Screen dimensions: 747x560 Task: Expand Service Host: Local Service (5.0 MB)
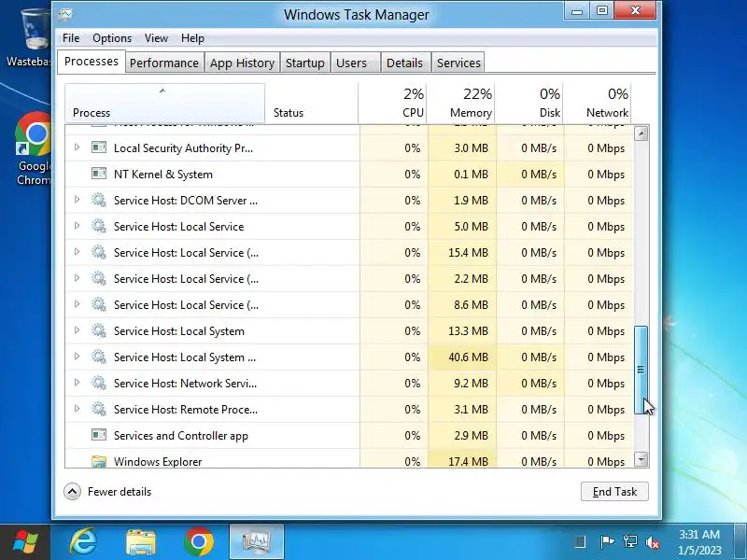(x=77, y=226)
